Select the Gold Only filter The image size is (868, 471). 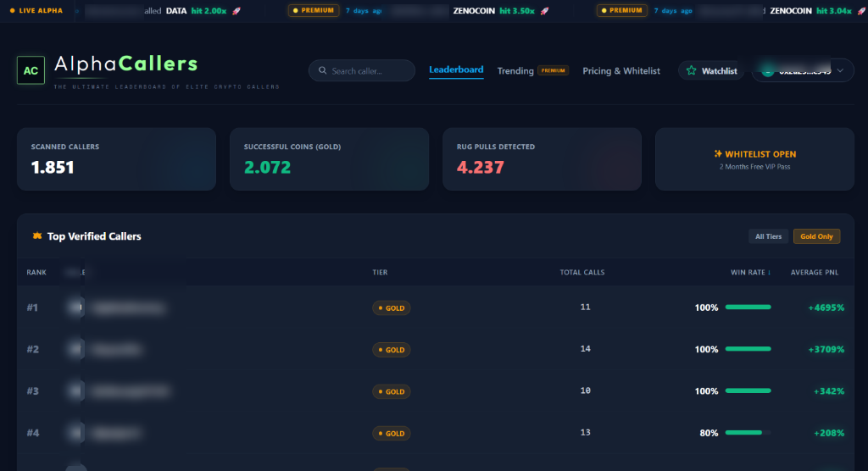pyautogui.click(x=816, y=236)
